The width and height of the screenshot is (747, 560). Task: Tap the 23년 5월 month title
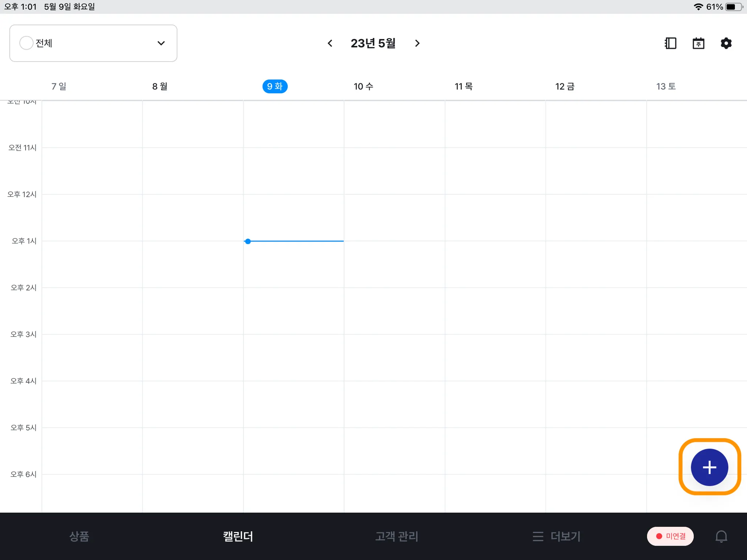pyautogui.click(x=373, y=43)
